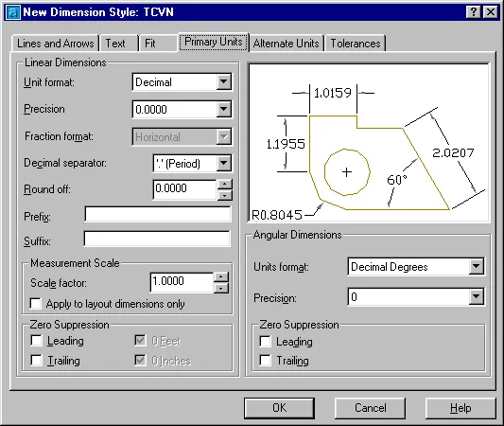Decrease the Round off value with down arrow
The height and width of the screenshot is (426, 504).
pos(225,195)
